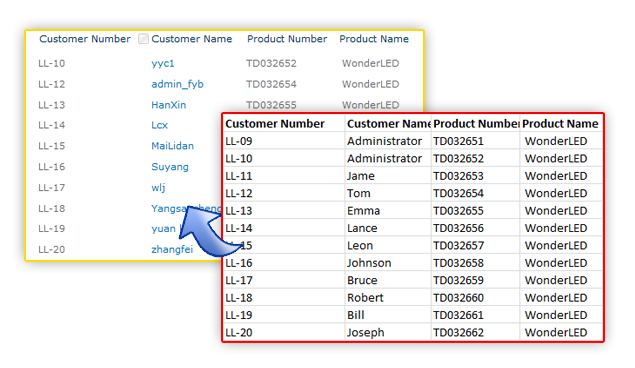This screenshot has height=368, width=635.
Task: Select the Leon name cell
Action: tap(388, 246)
